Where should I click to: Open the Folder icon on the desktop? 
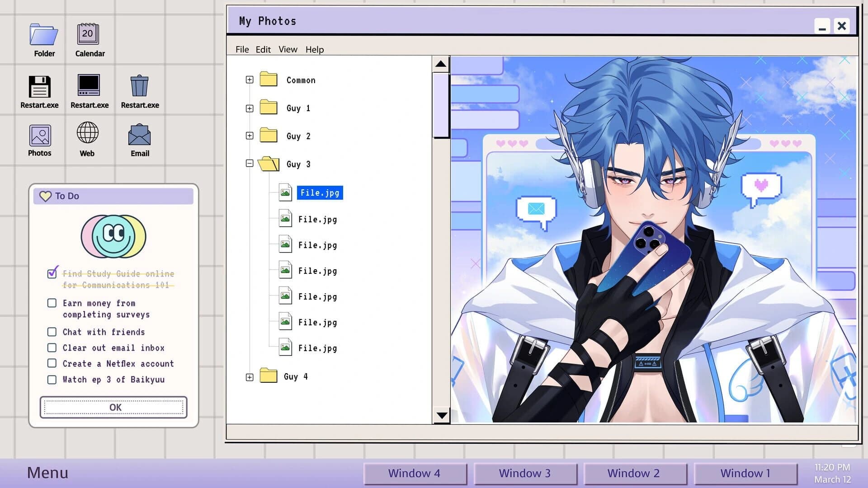coord(44,34)
